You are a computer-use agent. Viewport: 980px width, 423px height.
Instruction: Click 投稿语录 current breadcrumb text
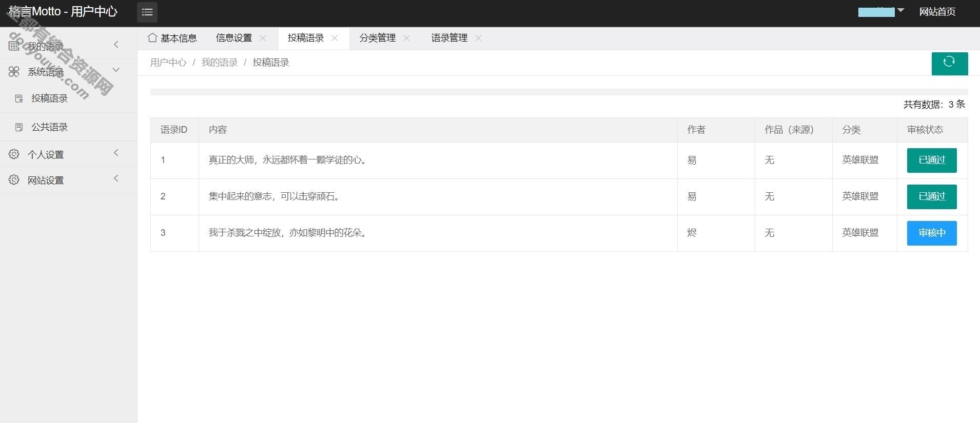click(271, 63)
